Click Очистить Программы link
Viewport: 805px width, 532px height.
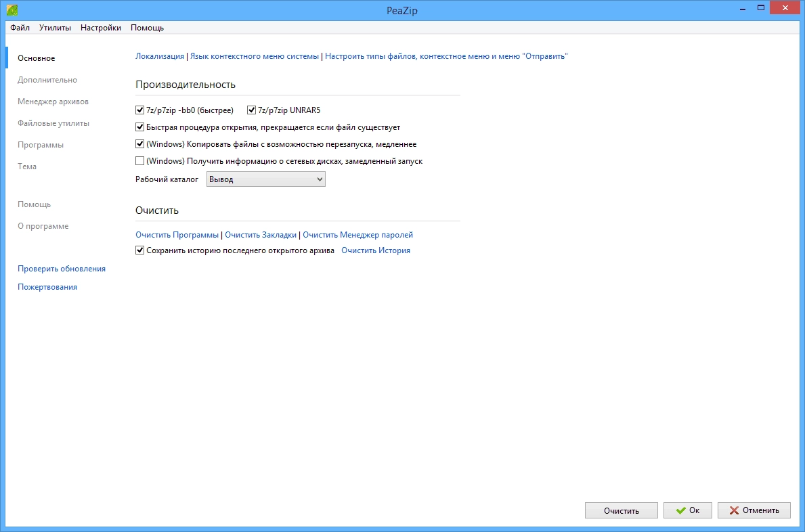click(177, 234)
